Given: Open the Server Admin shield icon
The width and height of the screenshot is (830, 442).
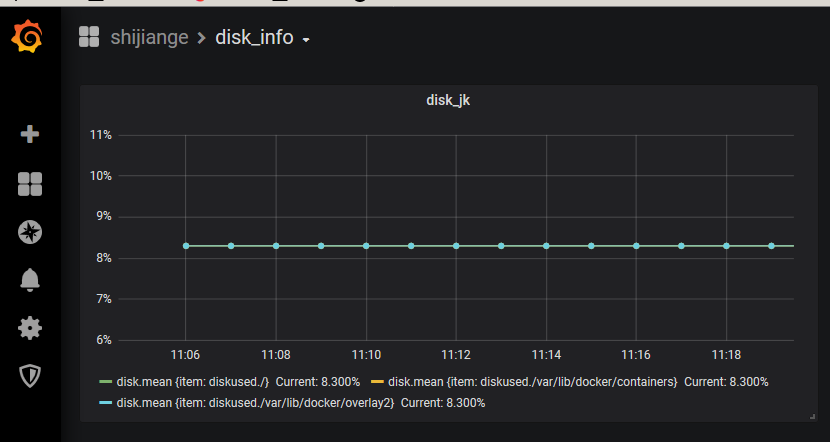Looking at the screenshot, I should [30, 376].
